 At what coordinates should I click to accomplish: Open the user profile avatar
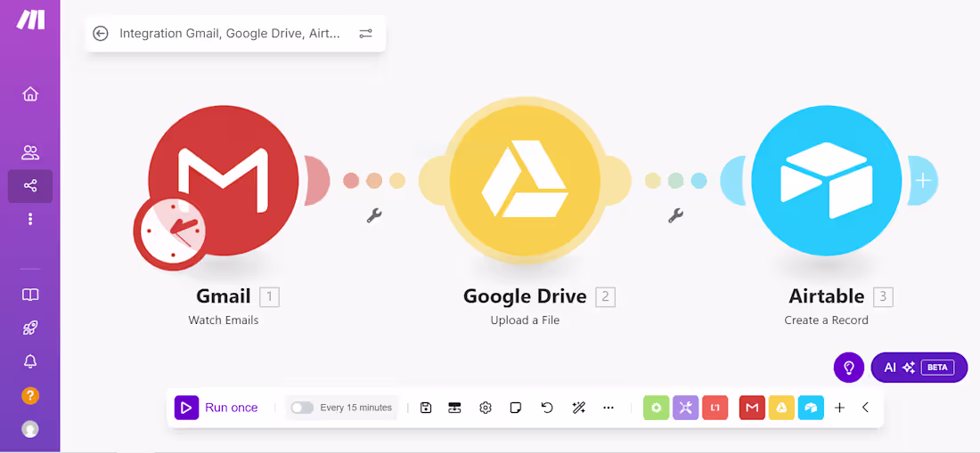pos(30,429)
